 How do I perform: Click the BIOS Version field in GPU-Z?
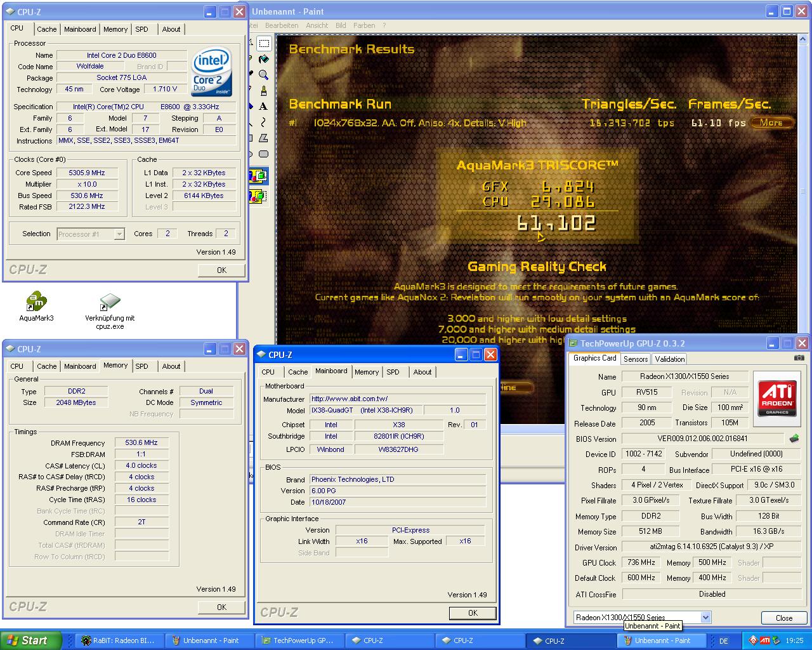coord(703,439)
